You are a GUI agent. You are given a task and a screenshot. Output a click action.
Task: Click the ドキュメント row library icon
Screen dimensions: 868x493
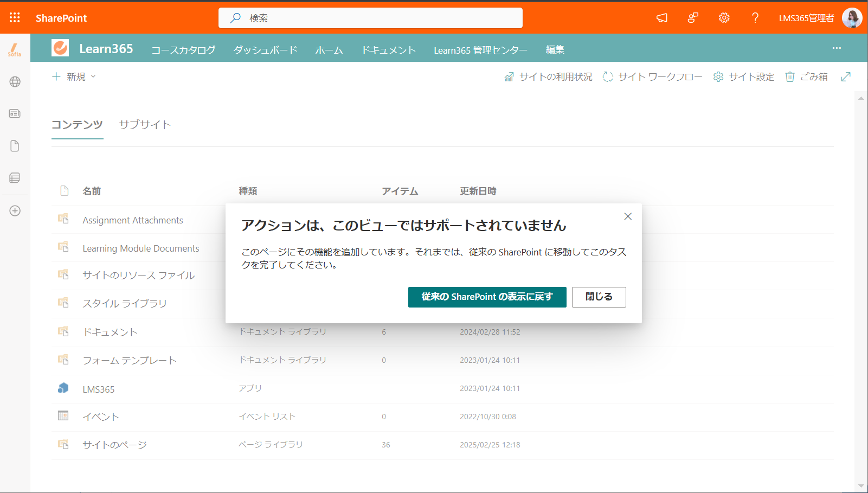(63, 331)
